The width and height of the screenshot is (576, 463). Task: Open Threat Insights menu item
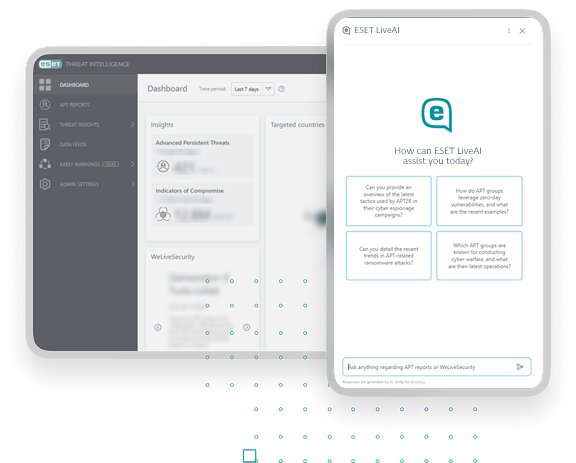[x=85, y=125]
